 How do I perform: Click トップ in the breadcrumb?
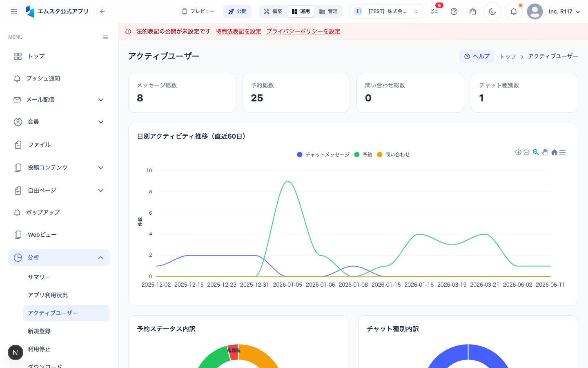point(508,56)
